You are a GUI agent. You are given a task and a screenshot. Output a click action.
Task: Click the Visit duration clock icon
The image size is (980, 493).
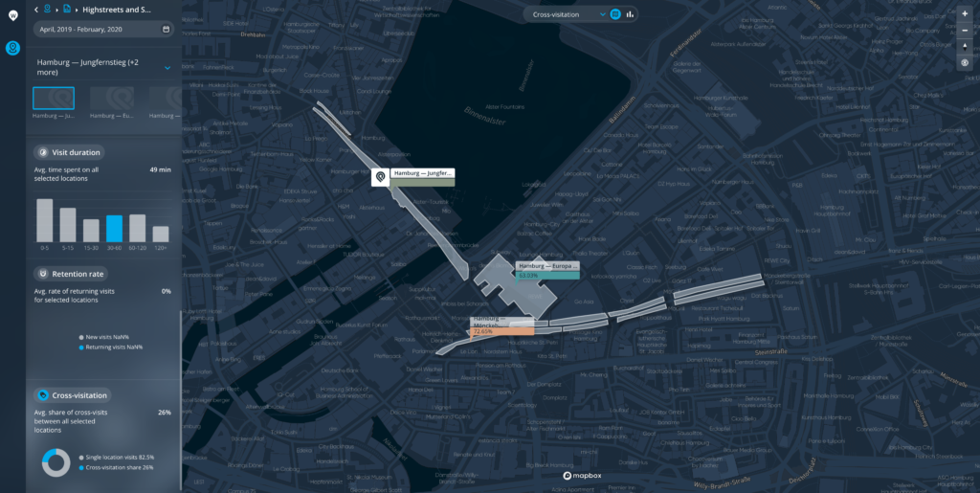(x=43, y=152)
